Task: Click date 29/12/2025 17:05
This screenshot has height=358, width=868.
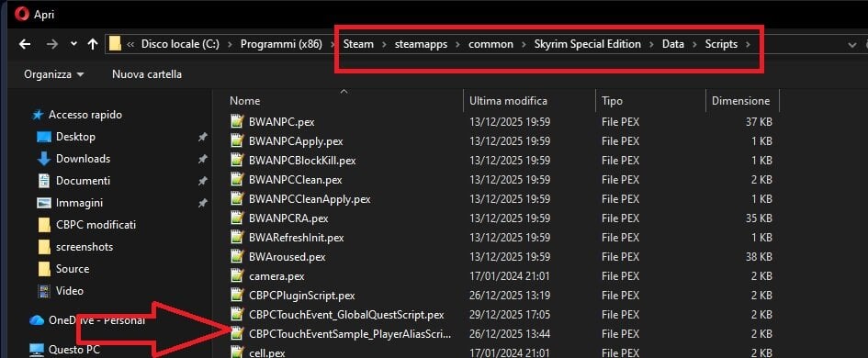Action: coord(510,315)
